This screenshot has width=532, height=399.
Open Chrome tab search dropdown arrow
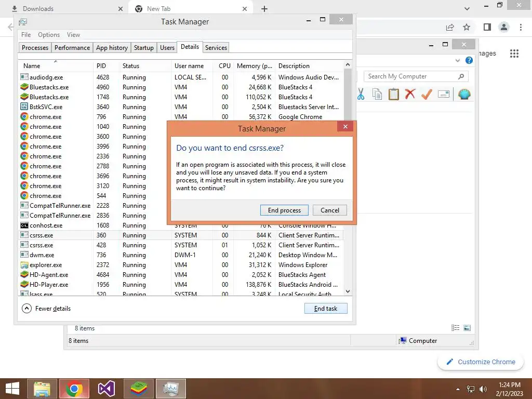point(467,9)
